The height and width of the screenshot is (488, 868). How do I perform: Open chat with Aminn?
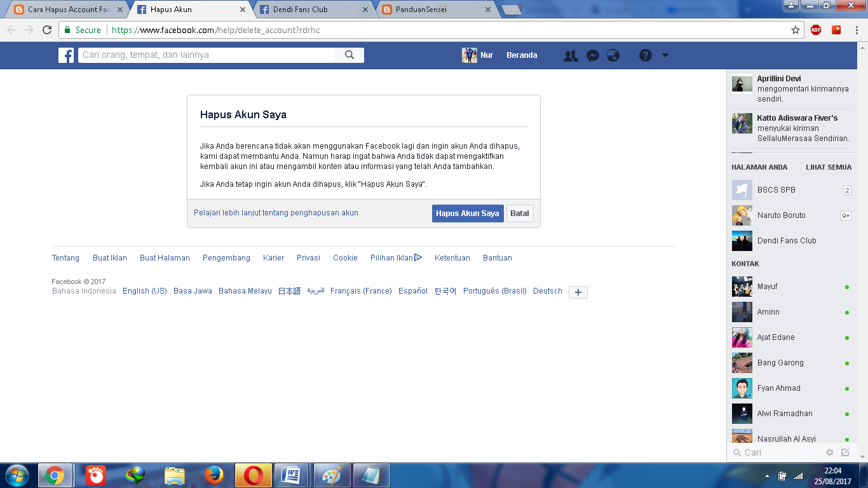pos(792,312)
